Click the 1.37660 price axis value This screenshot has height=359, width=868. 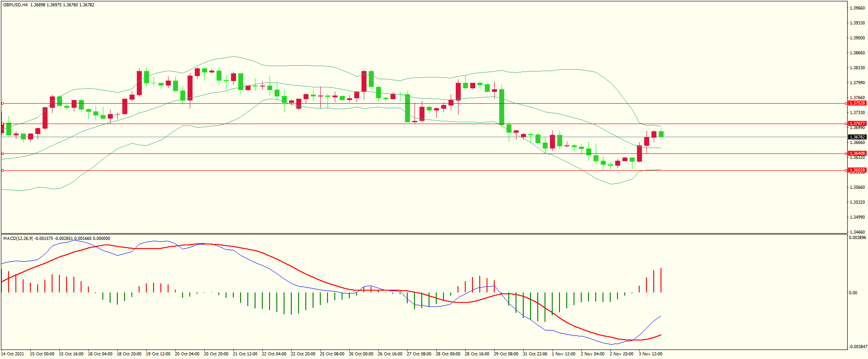[858, 98]
